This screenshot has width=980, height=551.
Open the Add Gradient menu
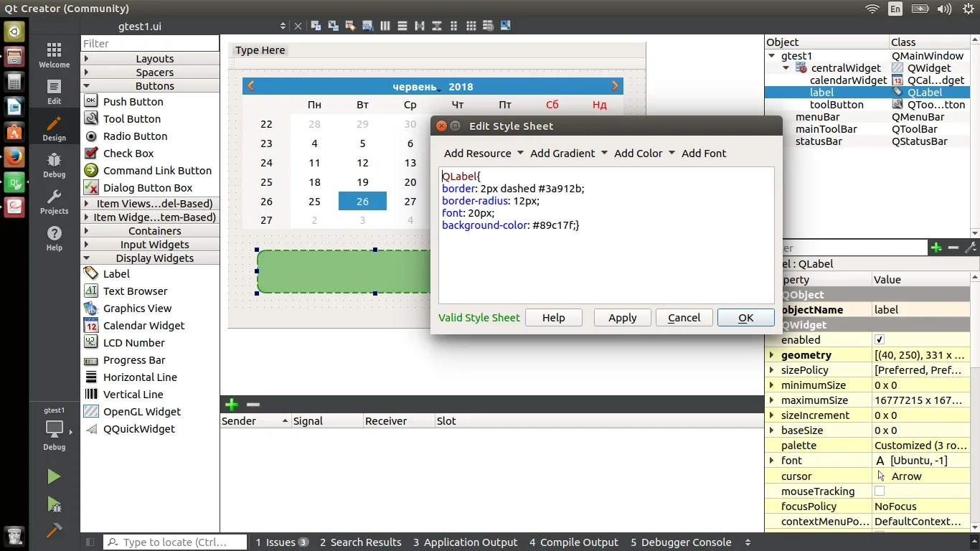tap(569, 154)
